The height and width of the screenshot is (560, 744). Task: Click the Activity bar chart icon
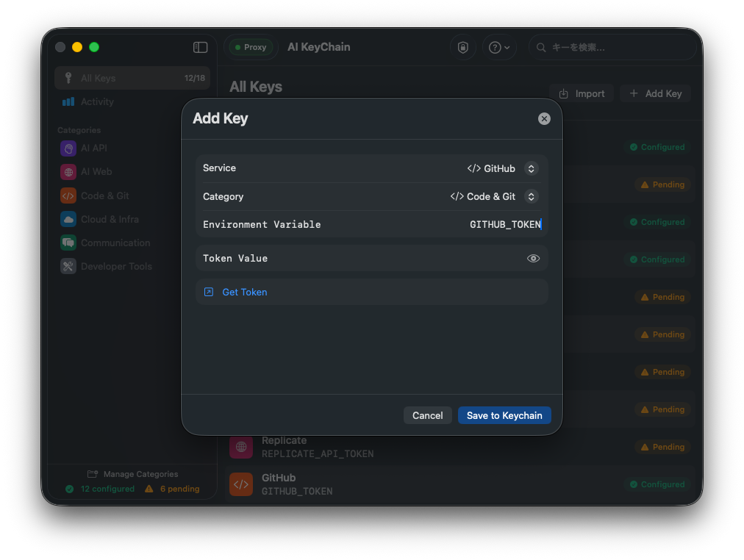point(68,101)
